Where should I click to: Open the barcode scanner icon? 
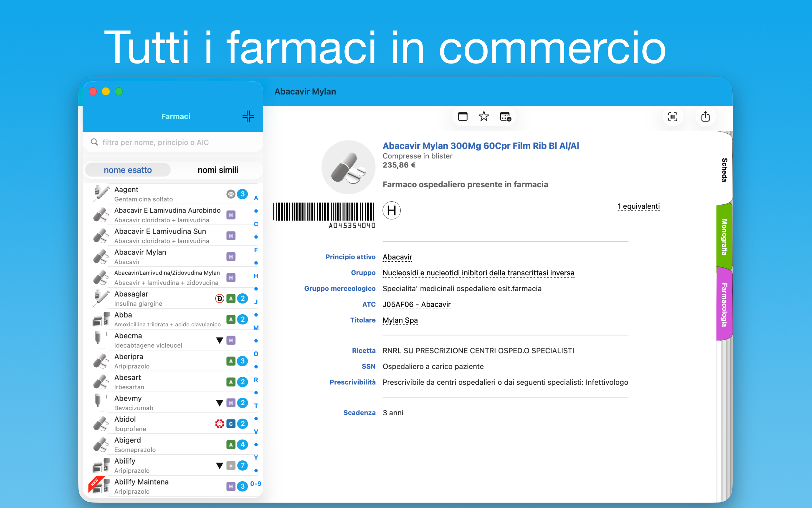(x=672, y=117)
